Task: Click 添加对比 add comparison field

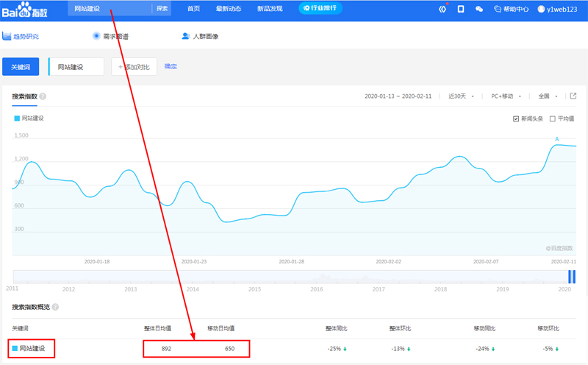Action: [x=134, y=67]
